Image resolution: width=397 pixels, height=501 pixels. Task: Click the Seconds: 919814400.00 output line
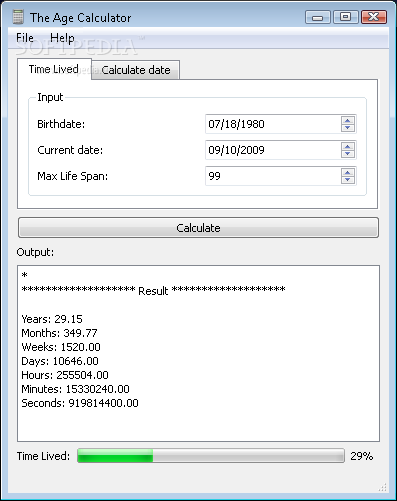pyautogui.click(x=80, y=403)
